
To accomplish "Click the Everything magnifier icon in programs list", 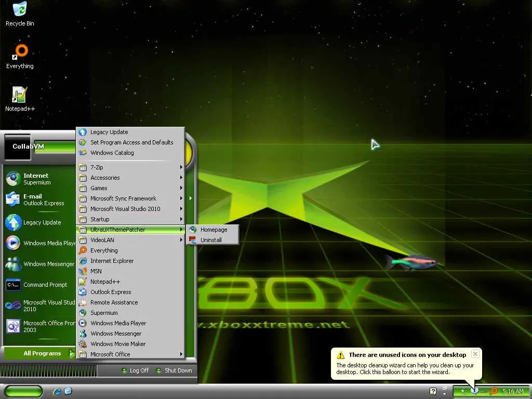I will pos(83,250).
